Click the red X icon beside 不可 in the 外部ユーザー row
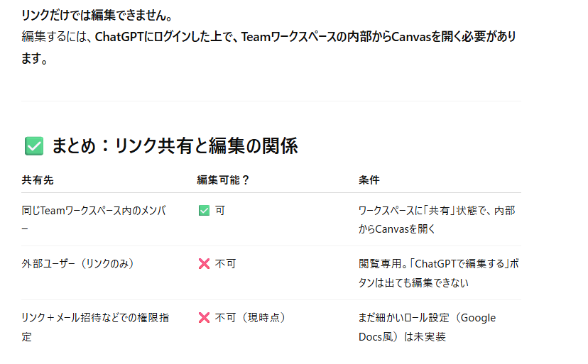This screenshot has width=588, height=364. tap(204, 264)
